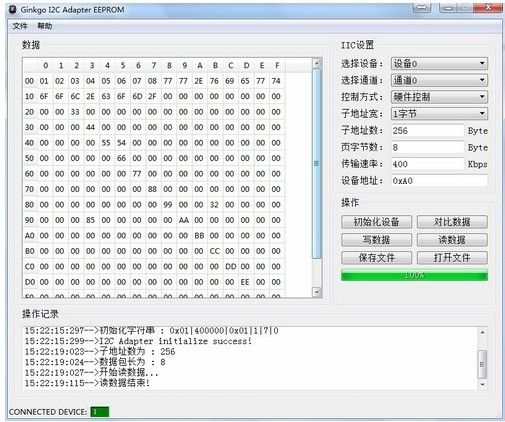Open the 控制方式 dropdown showing 硬件控制
This screenshot has width=505, height=422.
pos(439,97)
